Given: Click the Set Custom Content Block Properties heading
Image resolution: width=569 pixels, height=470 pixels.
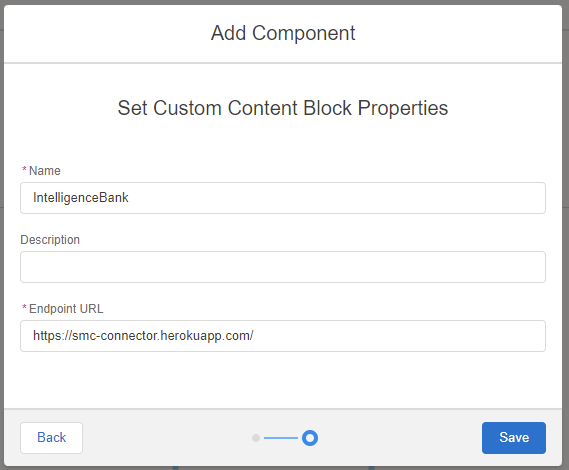Looking at the screenshot, I should [x=283, y=108].
